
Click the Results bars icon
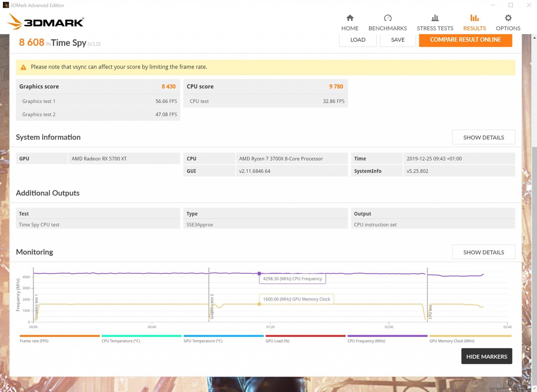474,18
